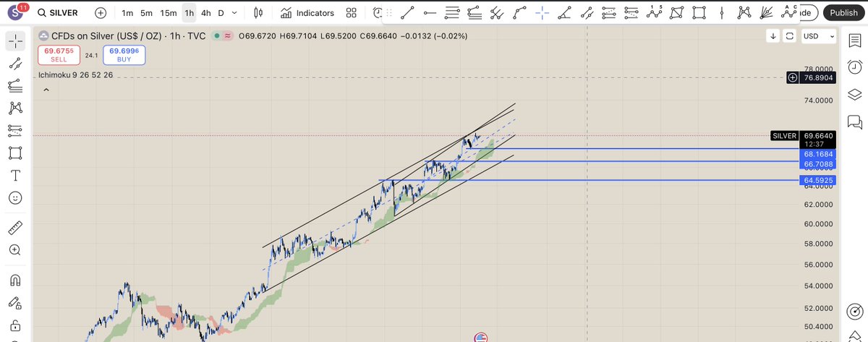Toggle stay in drawing mode pencil-lock
Screen dimensions: 868x342
coord(15,303)
